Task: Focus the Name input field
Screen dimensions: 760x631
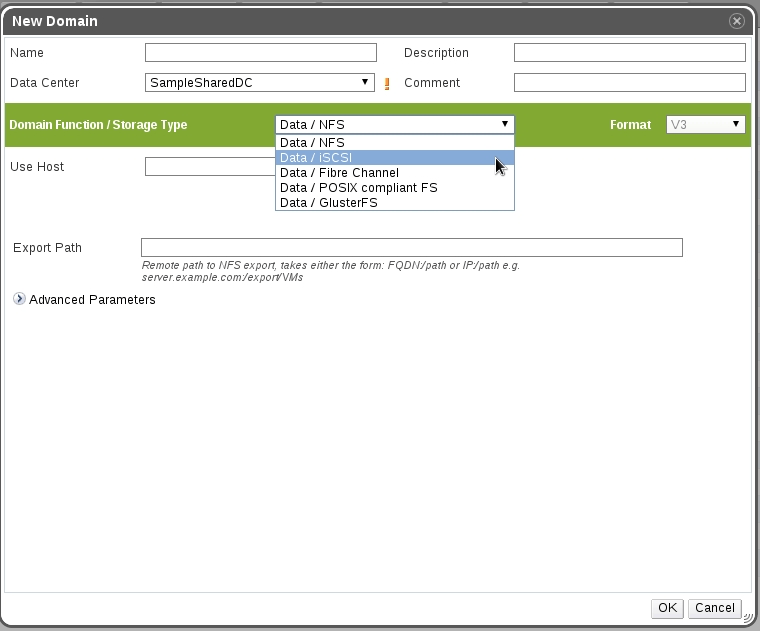Action: (x=260, y=53)
